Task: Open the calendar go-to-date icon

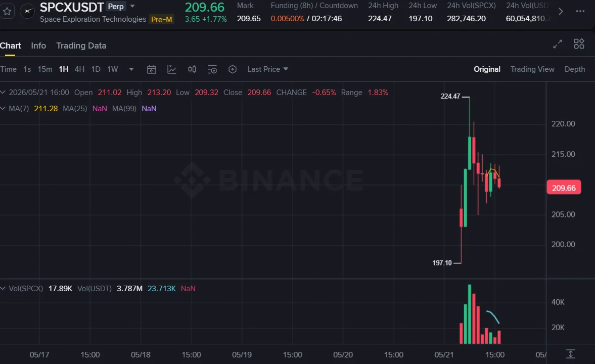Action: (152, 69)
